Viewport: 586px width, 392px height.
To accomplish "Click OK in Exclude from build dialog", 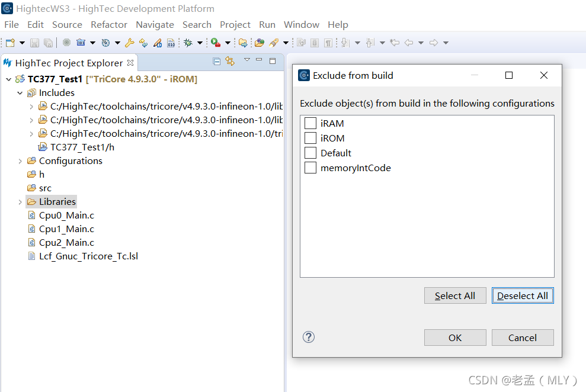I will (455, 338).
